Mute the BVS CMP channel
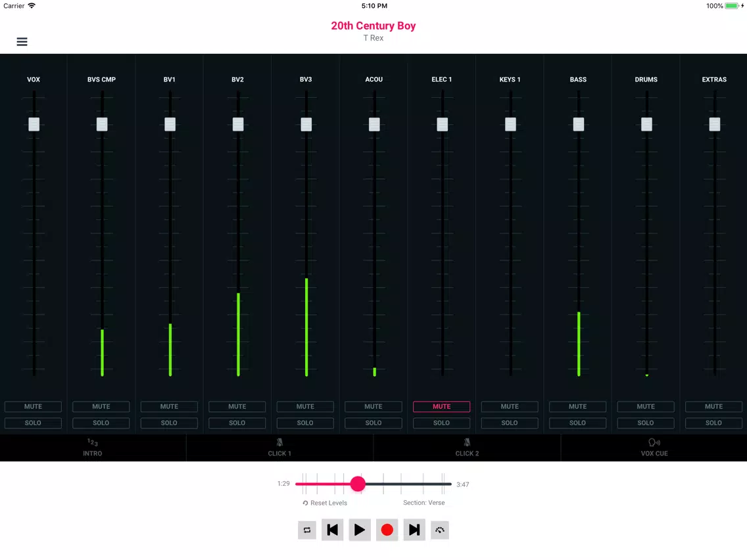Screen dimensions: 747x560 point(101,407)
